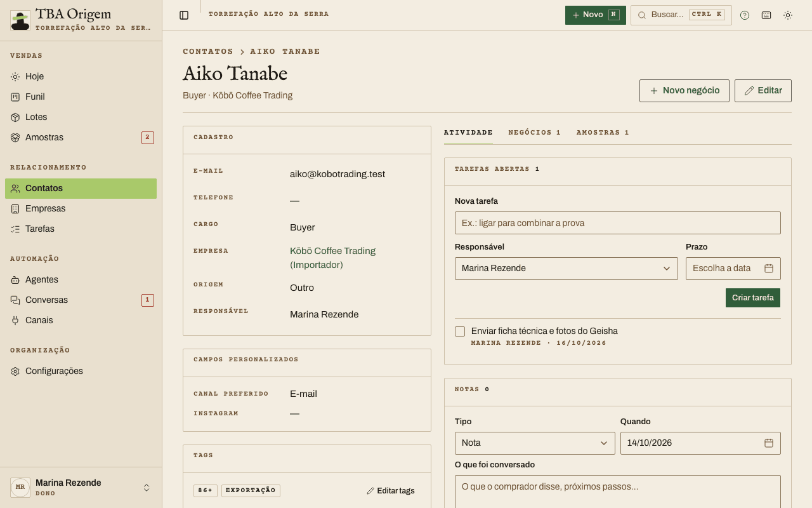Switch to the Atividade tab

468,133
